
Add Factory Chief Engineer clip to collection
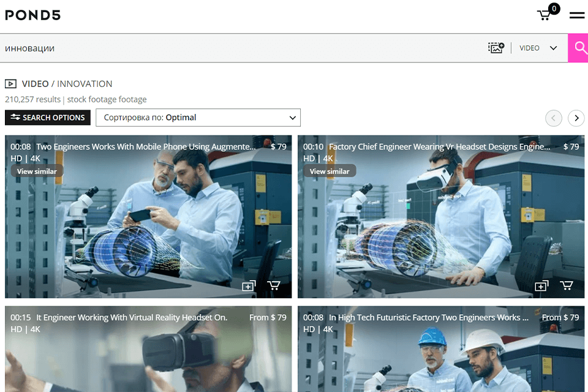coord(541,286)
